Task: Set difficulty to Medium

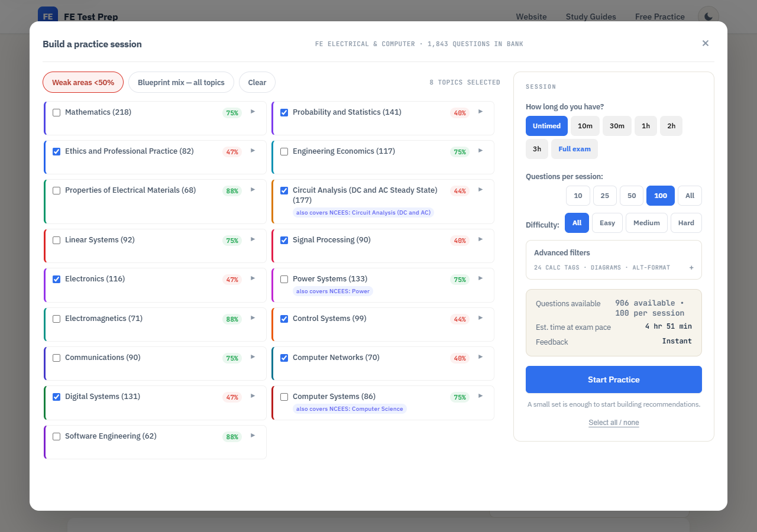Action: [646, 223]
